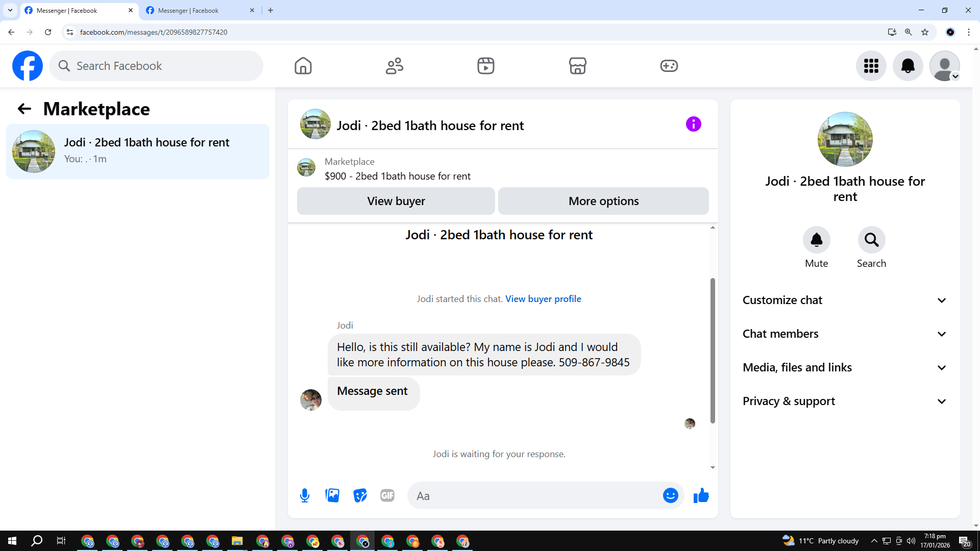
Task: Click the View buyer button
Action: click(x=396, y=201)
